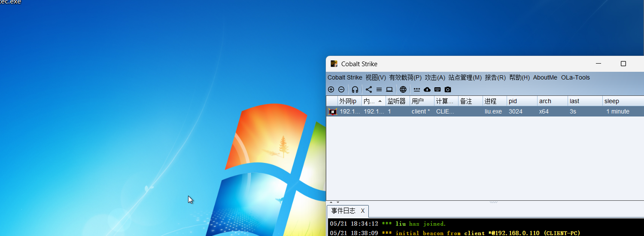The image size is (644, 236).
Task: Sort by the 计算... column header
Action: tap(446, 101)
